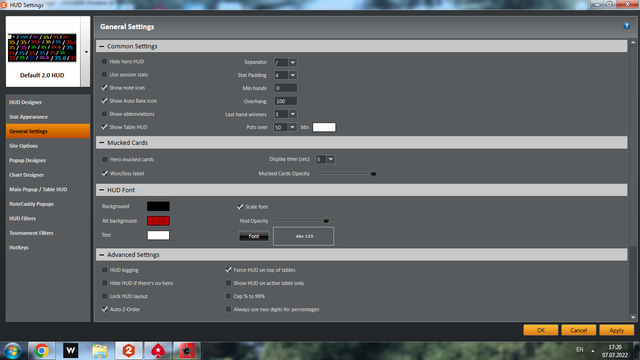Open Tournament Filters in sidebar

point(48,233)
